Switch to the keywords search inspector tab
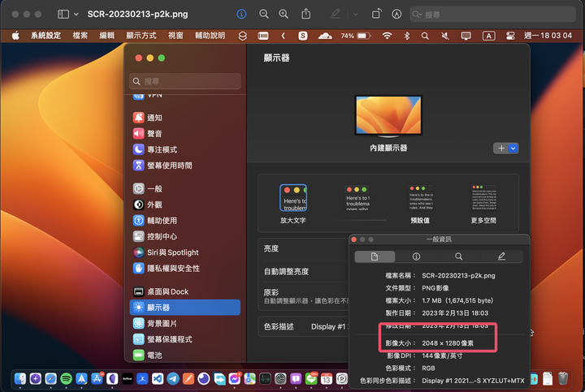This screenshot has width=585, height=392. click(x=459, y=256)
